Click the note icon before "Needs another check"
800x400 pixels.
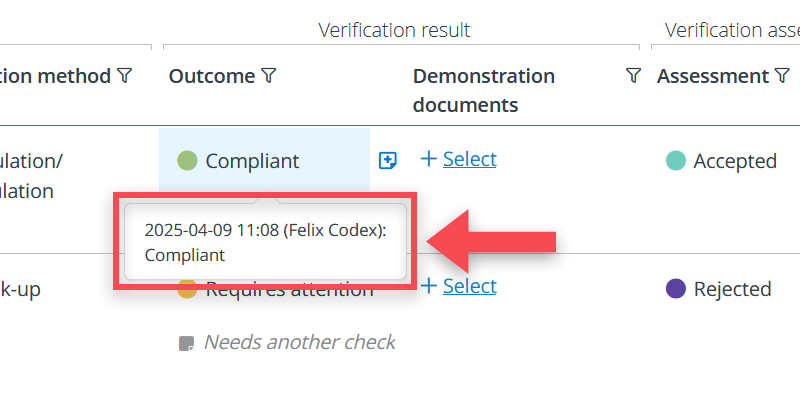pyautogui.click(x=185, y=343)
